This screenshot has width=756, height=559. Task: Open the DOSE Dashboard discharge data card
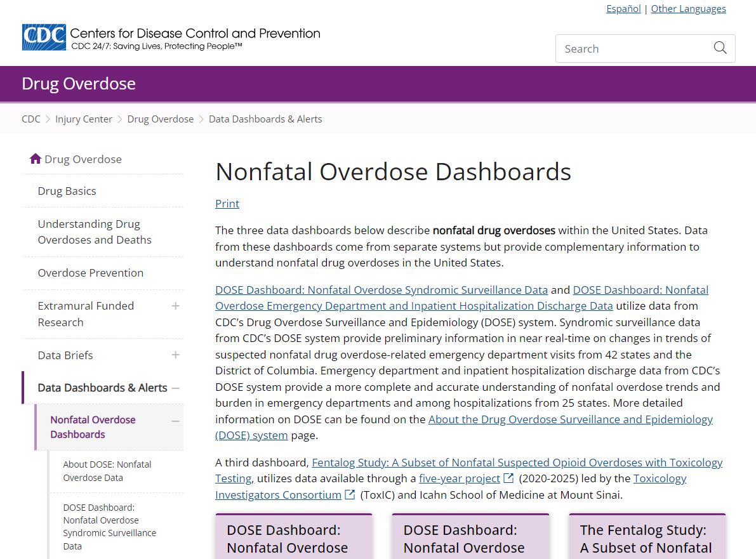coord(470,536)
